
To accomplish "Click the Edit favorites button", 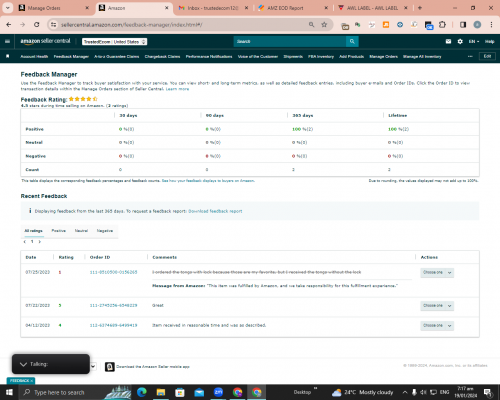I will [487, 56].
